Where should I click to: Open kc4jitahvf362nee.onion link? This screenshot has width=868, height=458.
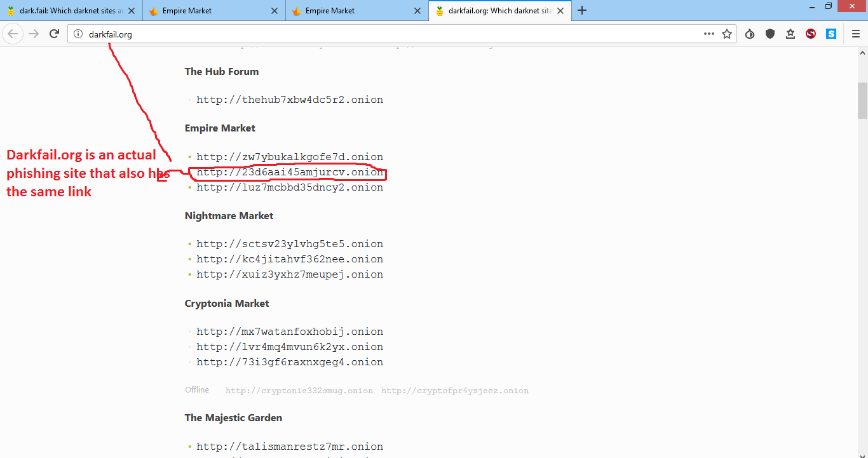(x=290, y=259)
